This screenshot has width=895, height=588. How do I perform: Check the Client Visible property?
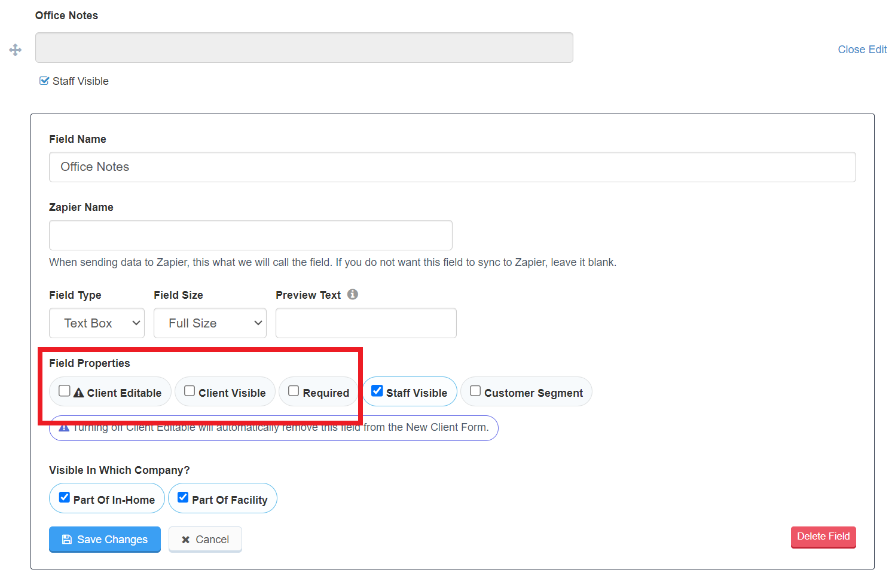(190, 391)
